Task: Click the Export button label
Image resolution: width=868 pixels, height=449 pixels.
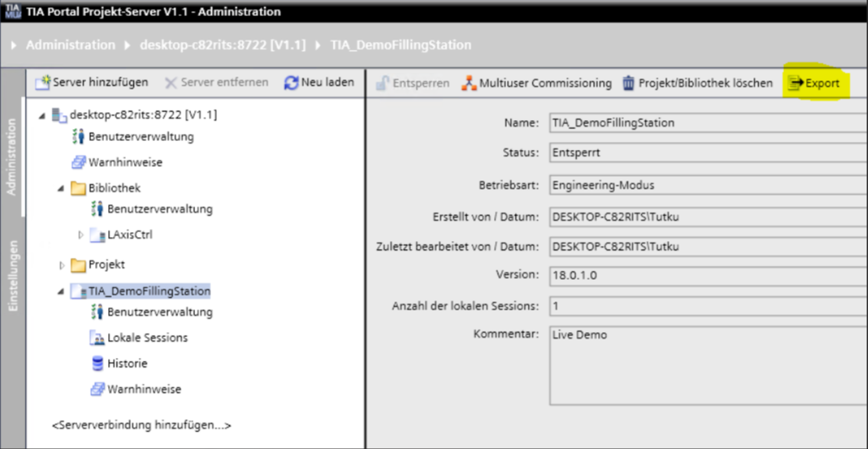Action: [x=822, y=84]
